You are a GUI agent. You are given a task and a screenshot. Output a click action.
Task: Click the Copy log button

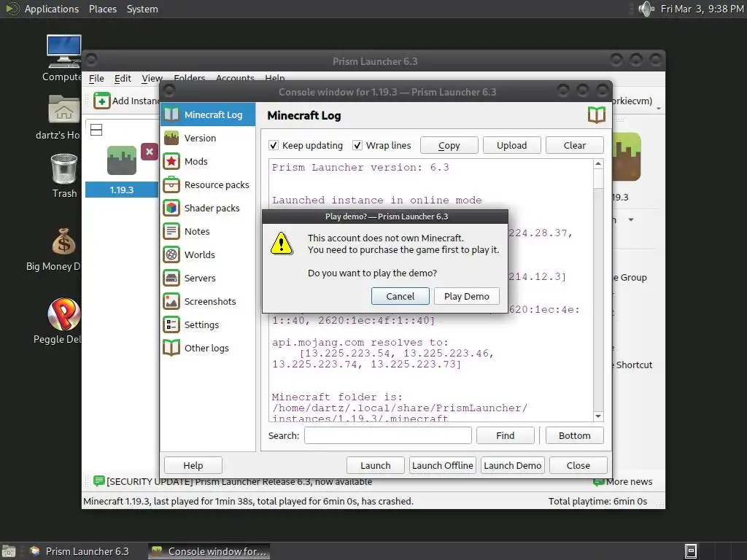(449, 145)
